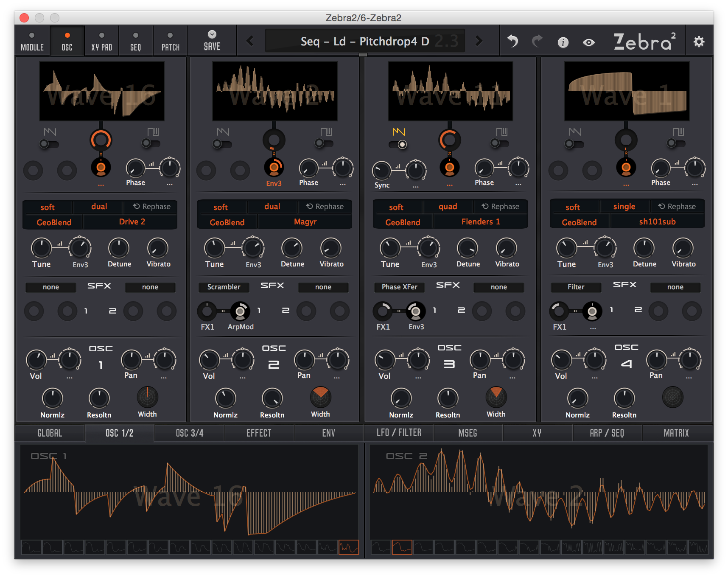Click the SAVE button
Image resolution: width=728 pixels, height=577 pixels.
tap(212, 41)
